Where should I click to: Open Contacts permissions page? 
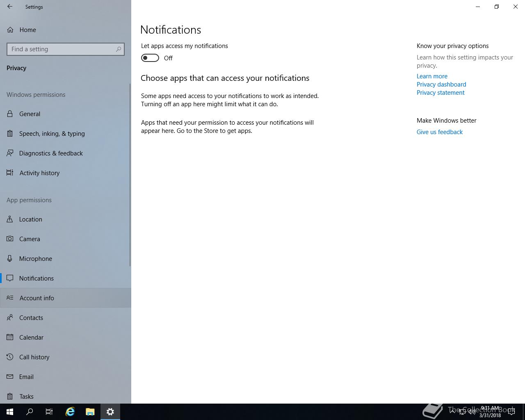click(66, 318)
